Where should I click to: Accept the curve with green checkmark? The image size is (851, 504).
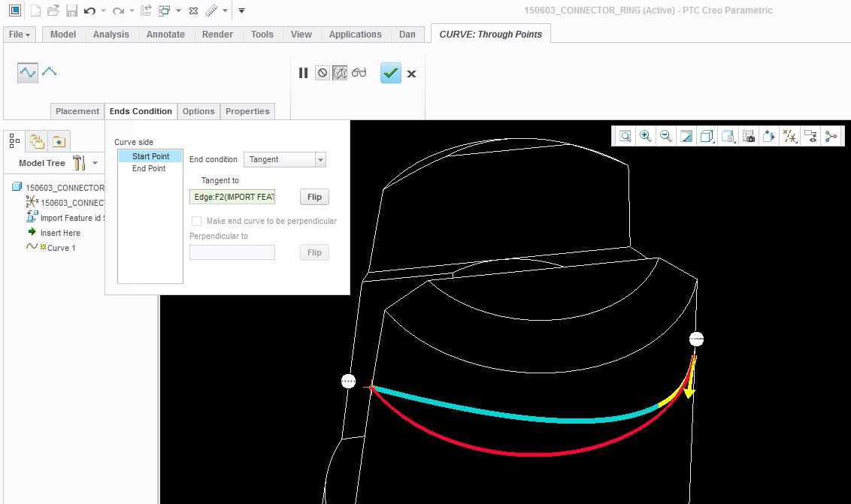pos(390,73)
